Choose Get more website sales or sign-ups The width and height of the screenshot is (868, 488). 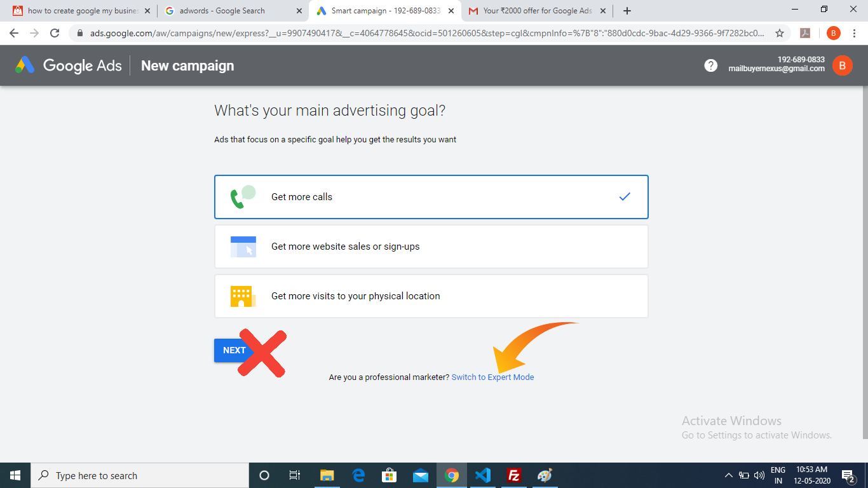click(431, 247)
